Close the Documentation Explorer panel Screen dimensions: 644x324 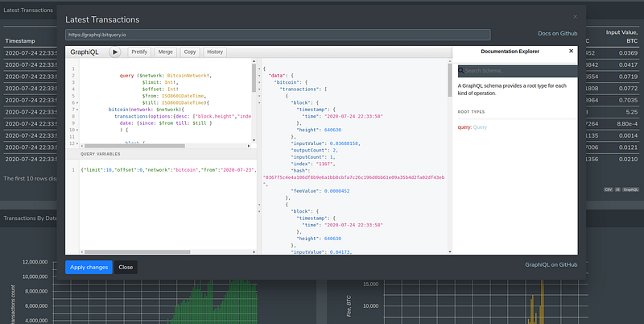(x=571, y=51)
